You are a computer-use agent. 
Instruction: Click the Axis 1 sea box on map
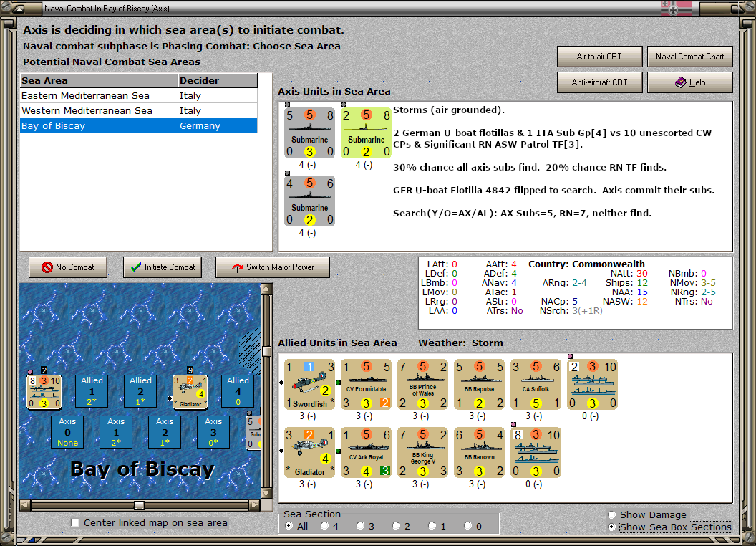tap(116, 432)
